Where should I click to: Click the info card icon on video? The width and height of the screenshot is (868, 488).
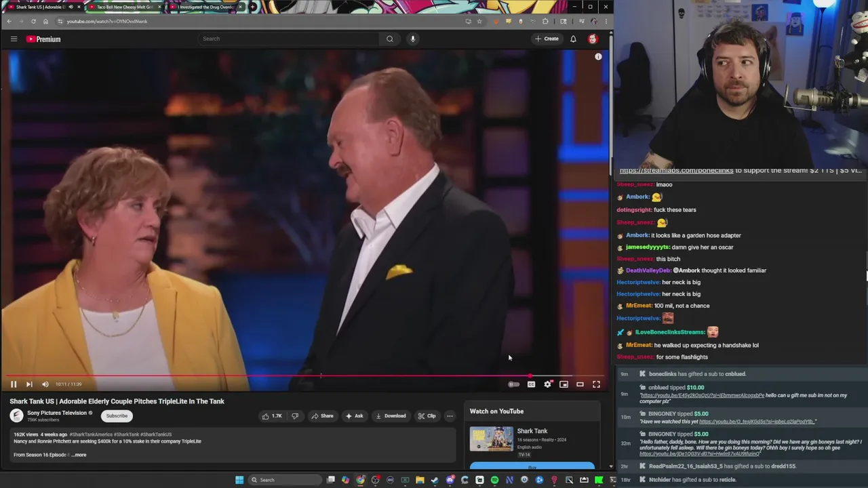click(x=598, y=57)
